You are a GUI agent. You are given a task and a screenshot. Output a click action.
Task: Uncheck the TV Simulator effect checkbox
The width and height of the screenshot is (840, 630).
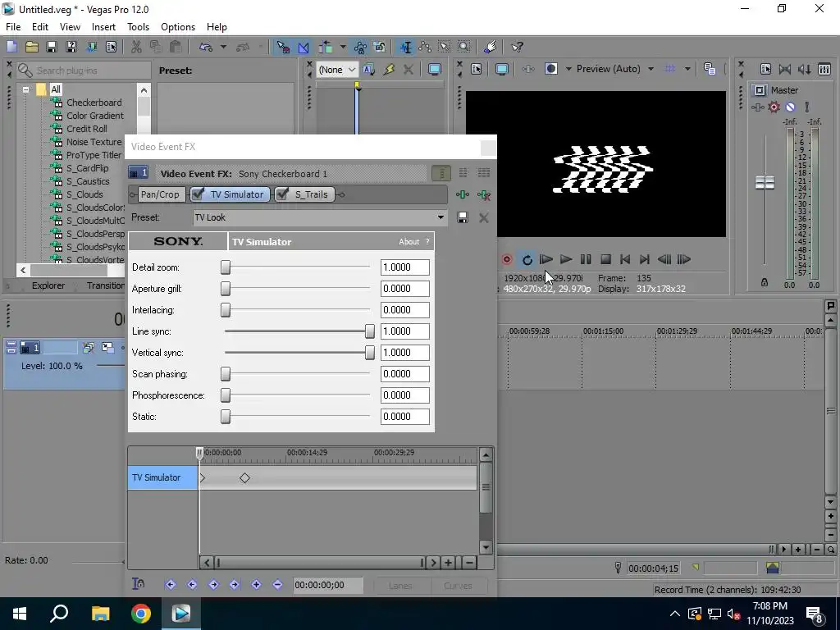click(198, 194)
